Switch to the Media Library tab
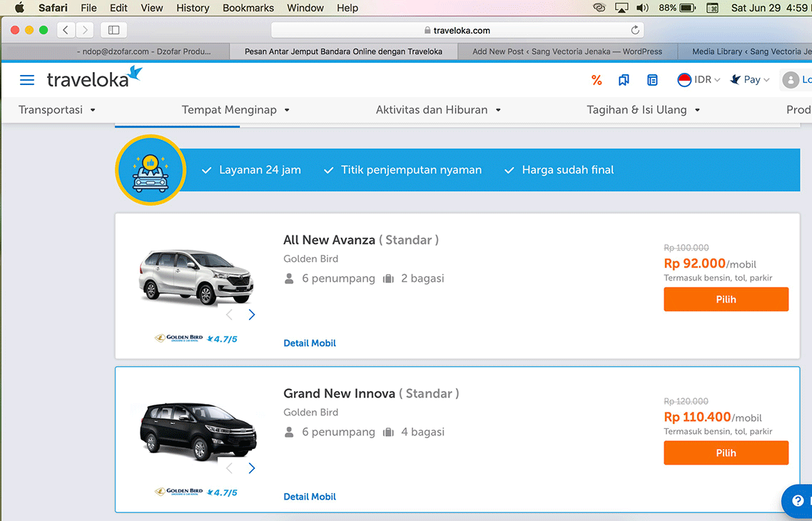The height and width of the screenshot is (521, 812). point(746,51)
